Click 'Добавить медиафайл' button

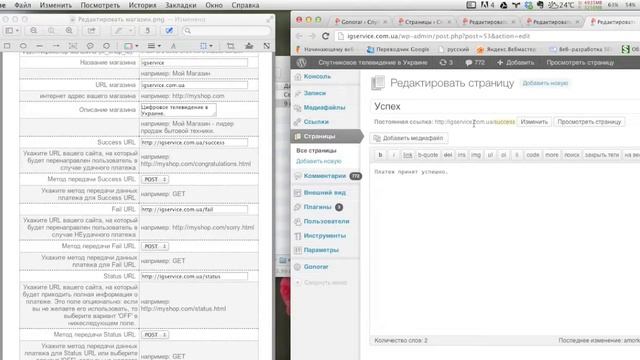[409, 138]
